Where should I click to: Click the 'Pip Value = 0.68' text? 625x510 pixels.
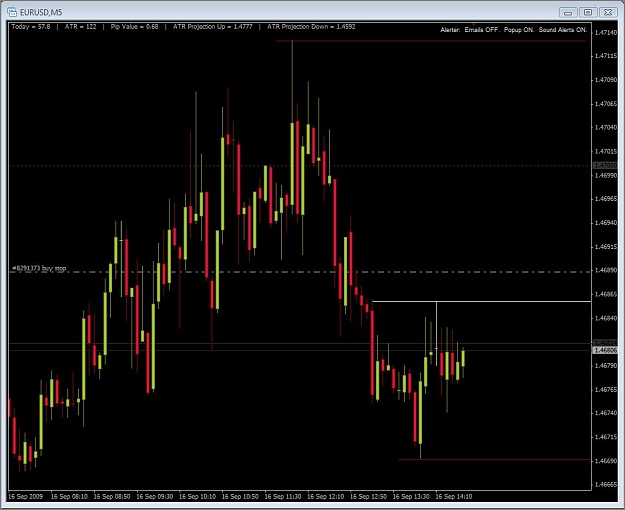[134, 27]
